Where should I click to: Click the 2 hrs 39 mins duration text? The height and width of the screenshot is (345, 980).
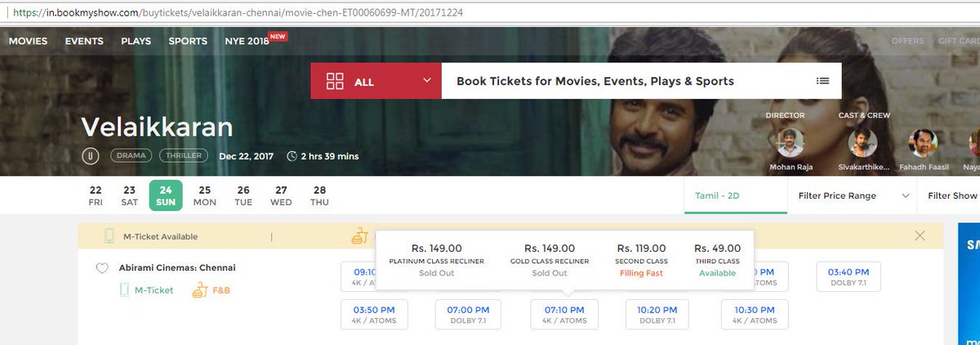point(330,156)
